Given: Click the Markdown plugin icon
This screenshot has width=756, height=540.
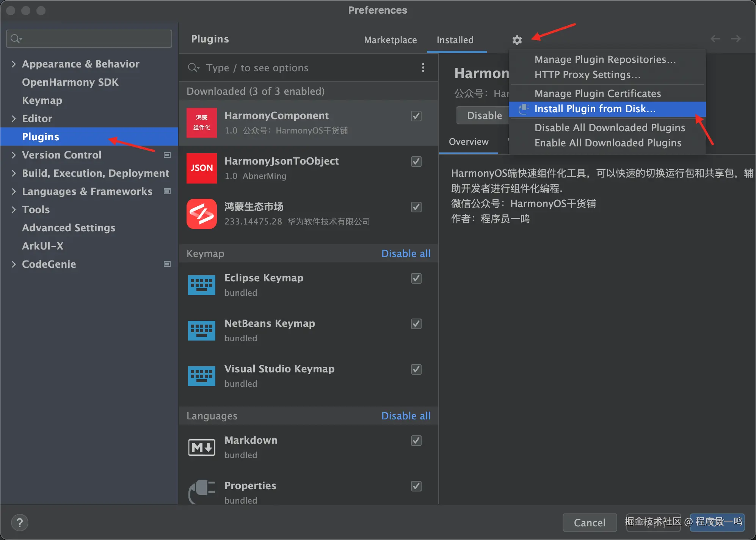Looking at the screenshot, I should [201, 447].
